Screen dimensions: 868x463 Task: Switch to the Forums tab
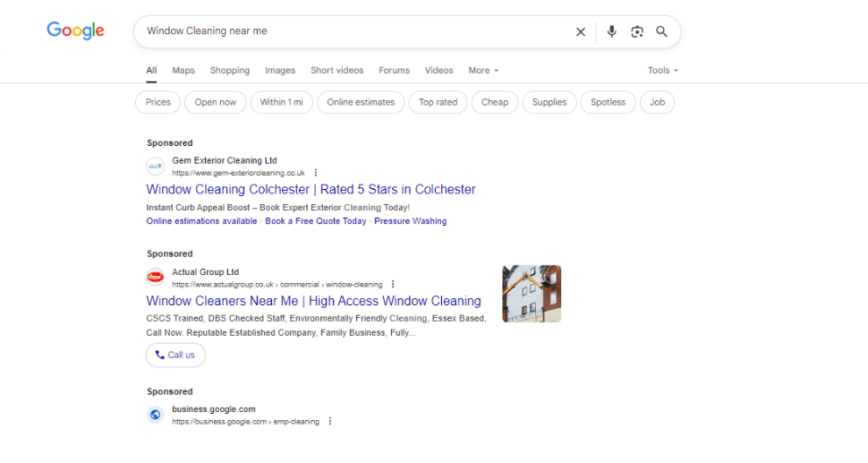[x=394, y=71]
